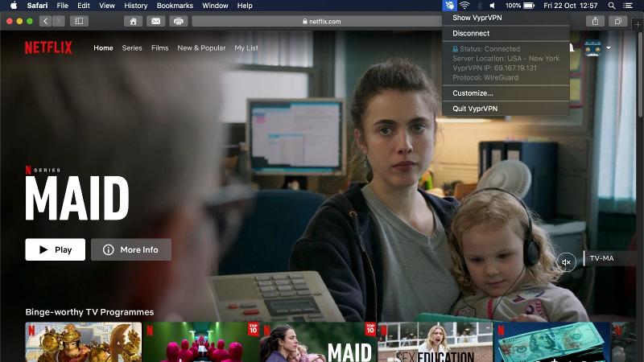Click the Home toolbar icon in Safari

pos(133,21)
